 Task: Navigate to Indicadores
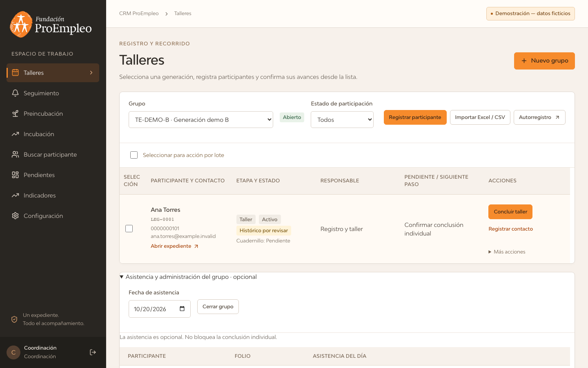(53, 195)
